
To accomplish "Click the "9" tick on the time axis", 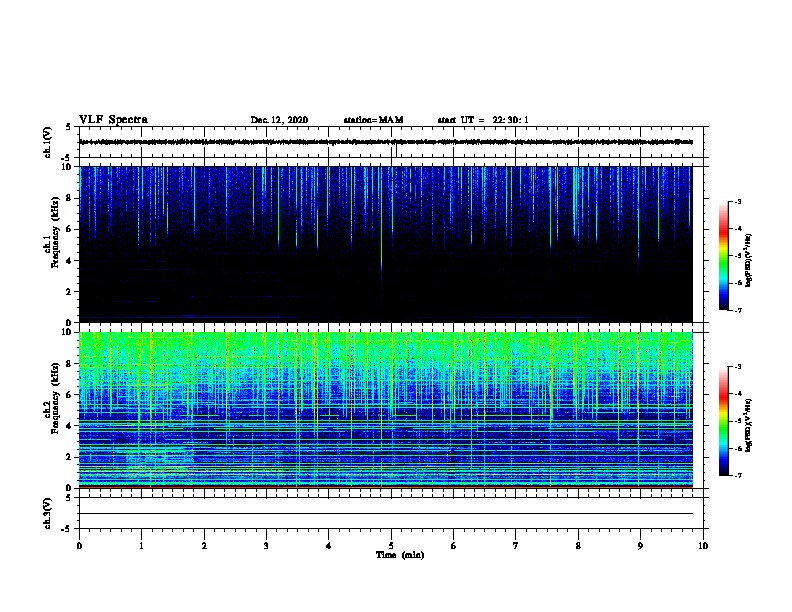I will [x=640, y=545].
